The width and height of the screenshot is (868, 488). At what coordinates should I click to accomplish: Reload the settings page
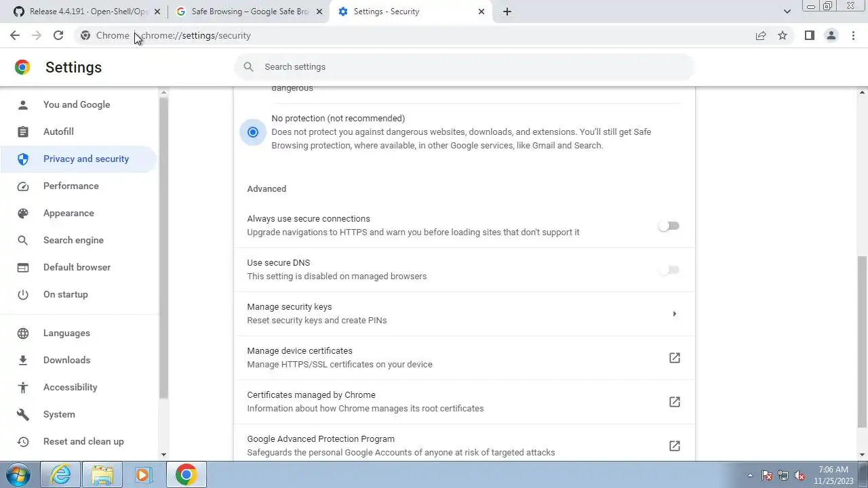tap(58, 35)
